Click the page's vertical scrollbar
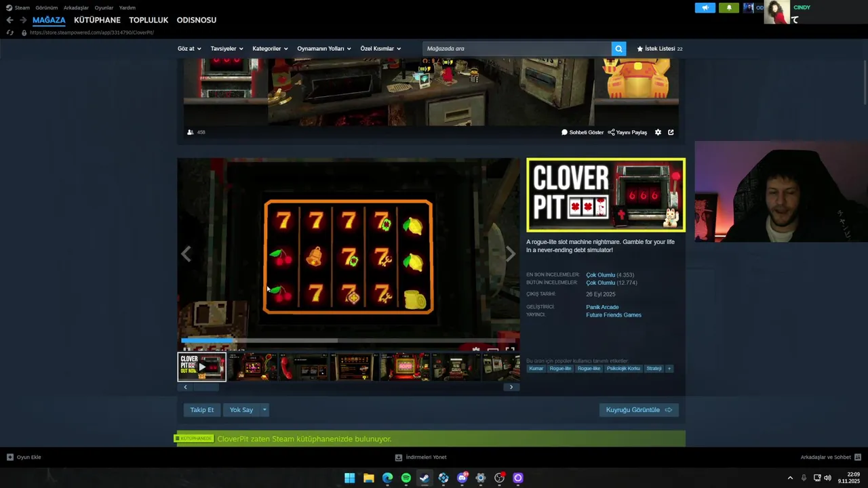Image resolution: width=868 pixels, height=488 pixels. pyautogui.click(x=865, y=81)
